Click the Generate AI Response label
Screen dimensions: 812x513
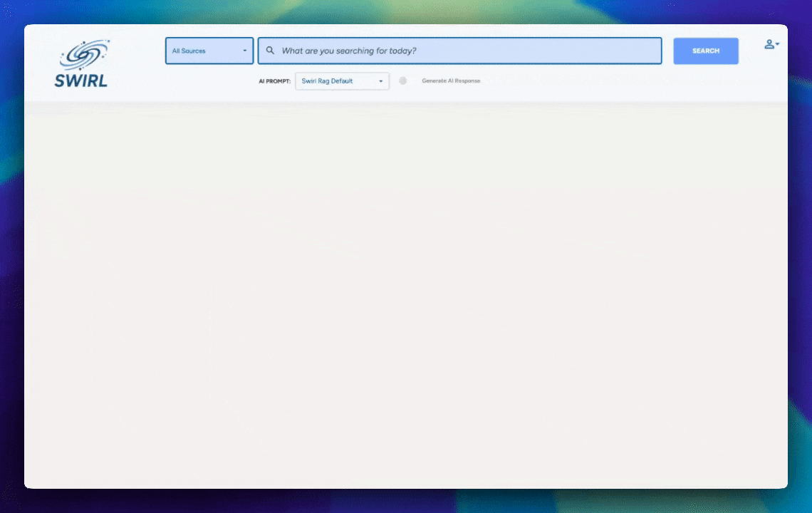pyautogui.click(x=452, y=81)
